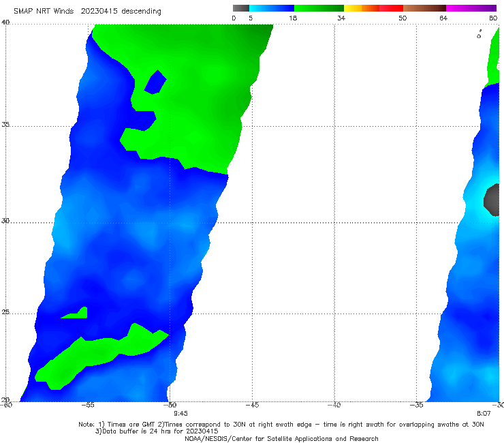
Task: Click the NOAA/NESDIS credit line
Action: [281, 439]
